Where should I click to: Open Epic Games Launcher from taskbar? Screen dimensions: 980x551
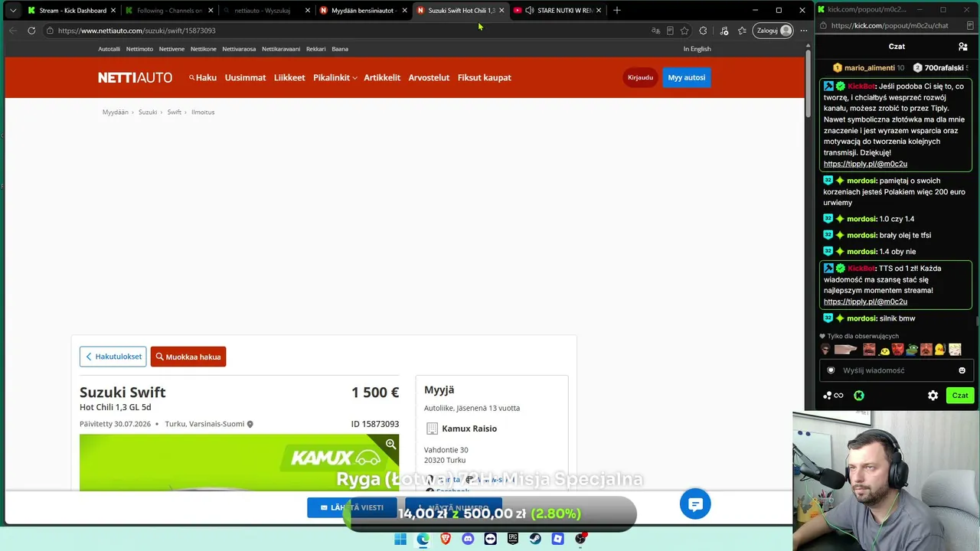513,539
